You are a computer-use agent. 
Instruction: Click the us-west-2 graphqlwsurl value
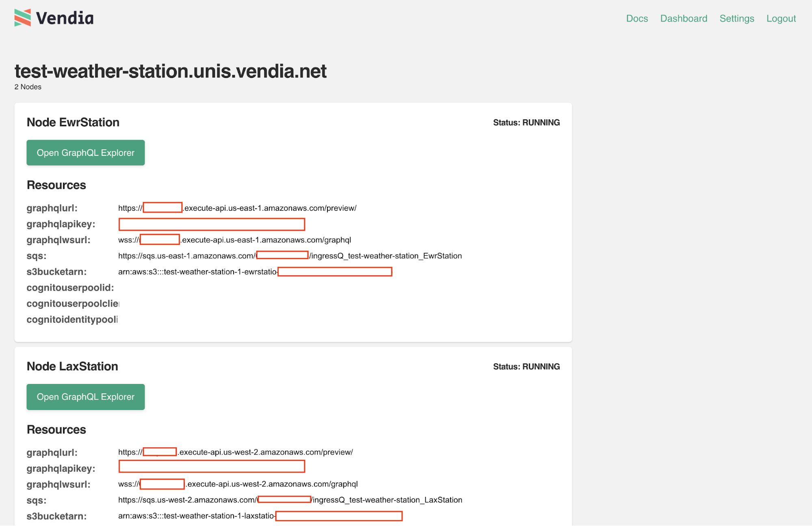click(238, 484)
